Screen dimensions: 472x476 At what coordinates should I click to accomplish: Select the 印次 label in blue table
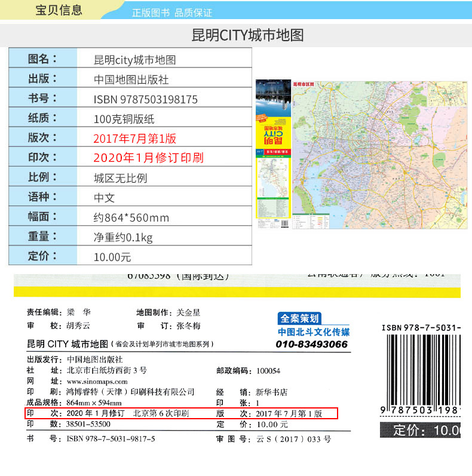point(43,157)
